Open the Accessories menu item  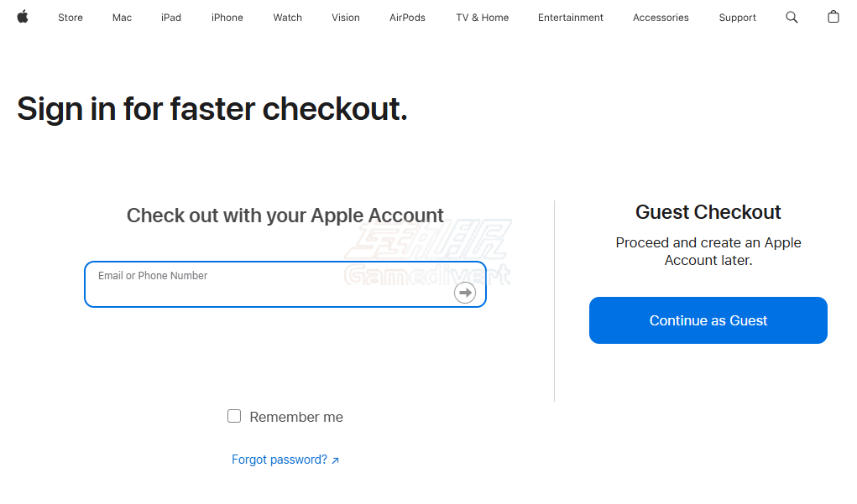[661, 18]
